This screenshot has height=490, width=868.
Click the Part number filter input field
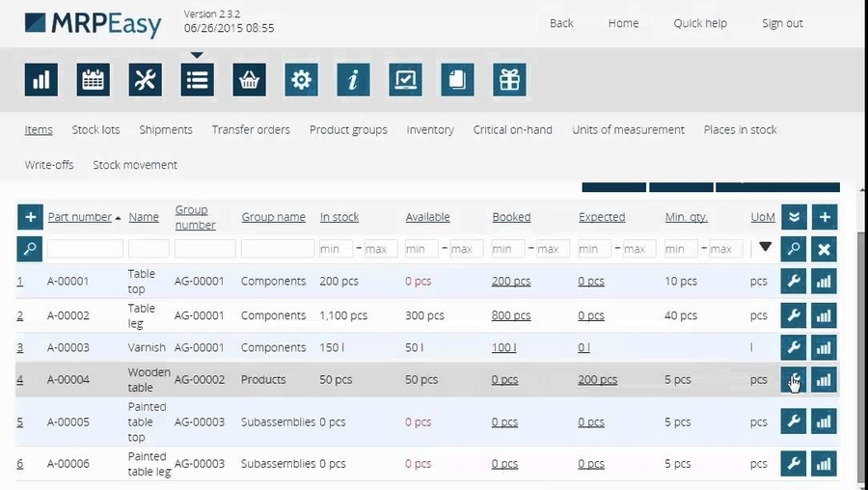[x=85, y=249]
